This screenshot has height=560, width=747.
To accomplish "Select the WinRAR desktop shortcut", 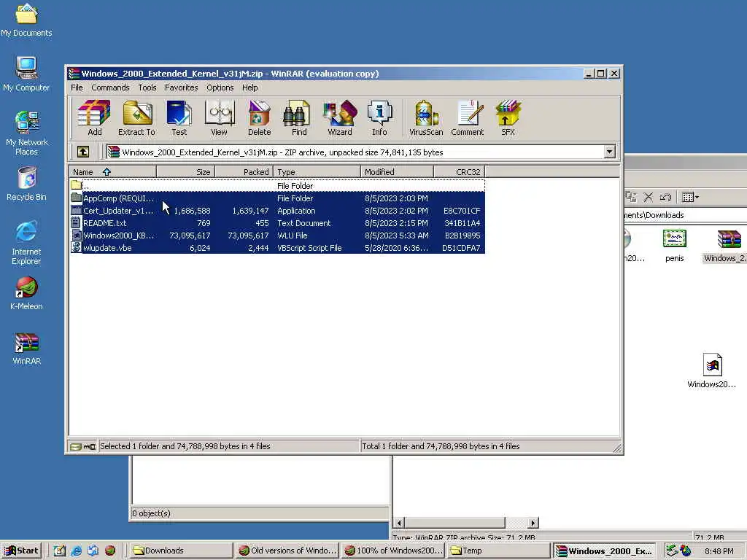I will tap(27, 349).
